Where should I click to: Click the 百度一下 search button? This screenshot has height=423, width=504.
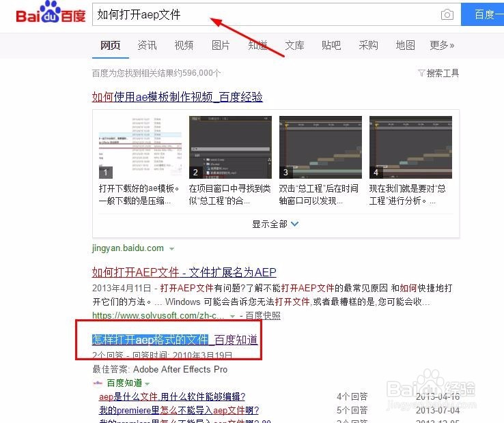(482, 14)
